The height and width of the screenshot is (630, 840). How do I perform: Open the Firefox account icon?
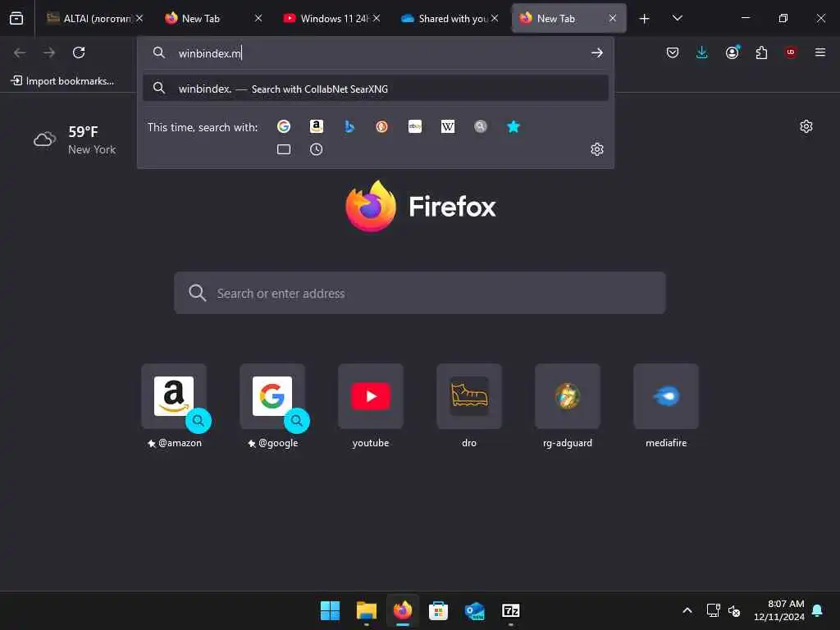(x=732, y=52)
